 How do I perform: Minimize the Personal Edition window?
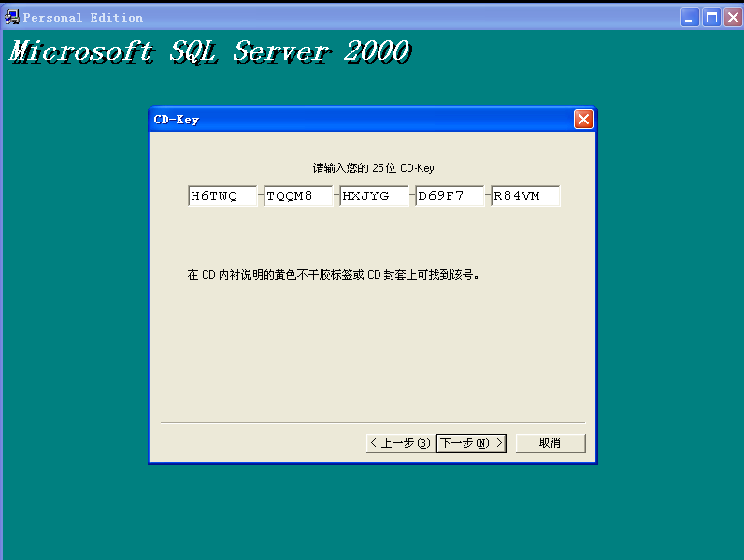pos(690,18)
